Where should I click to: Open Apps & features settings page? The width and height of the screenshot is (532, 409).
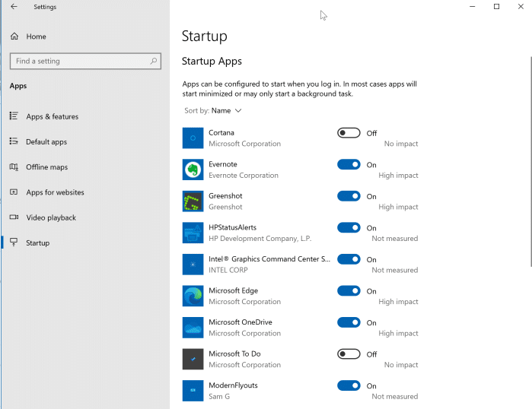pos(52,116)
